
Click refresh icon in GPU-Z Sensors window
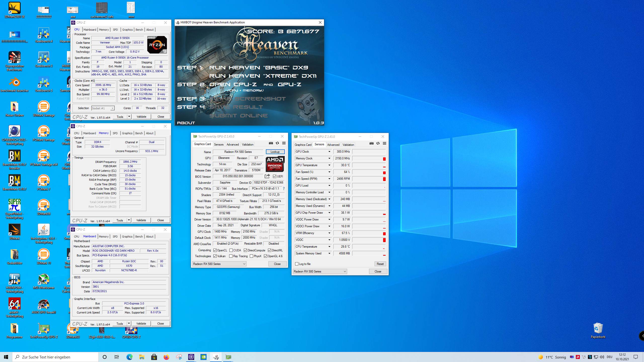[x=378, y=144]
